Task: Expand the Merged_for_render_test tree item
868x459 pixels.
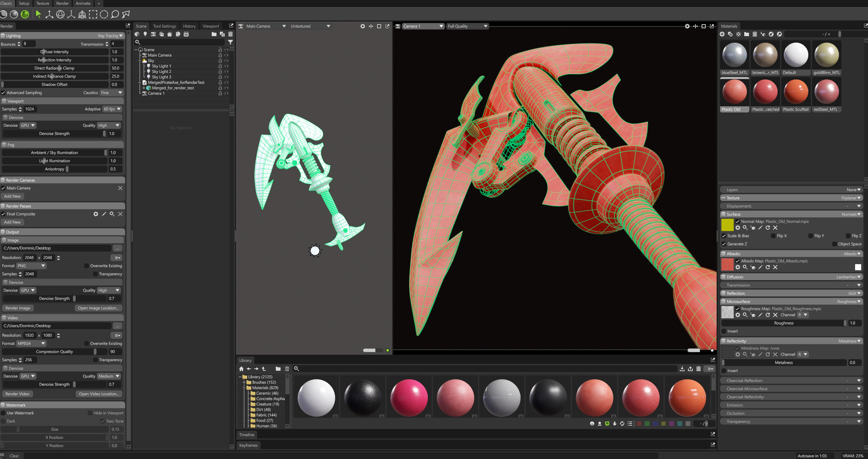Action: coord(144,88)
